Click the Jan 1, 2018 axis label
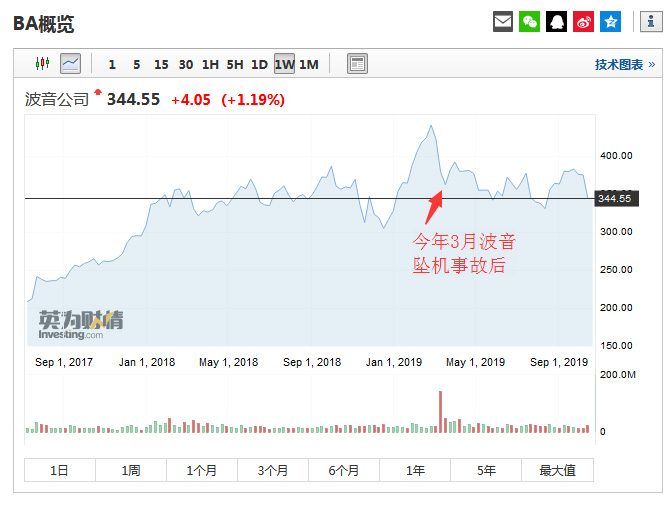 coord(147,362)
